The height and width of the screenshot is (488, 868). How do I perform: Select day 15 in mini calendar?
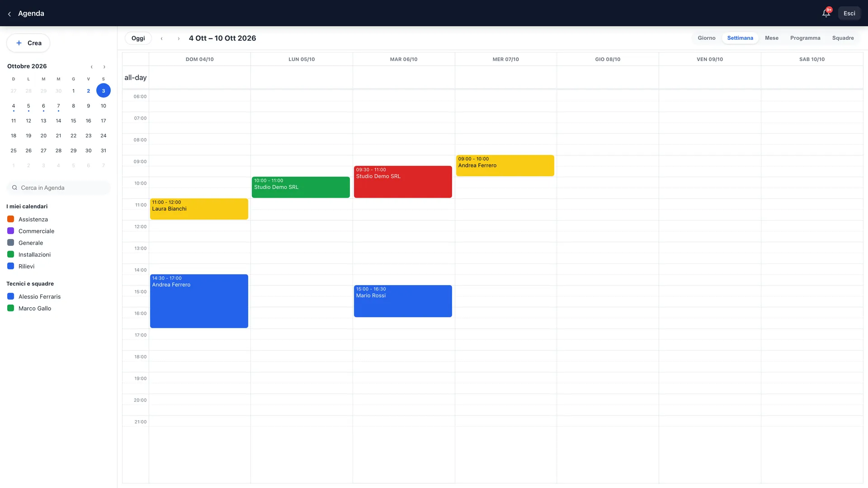pos(73,121)
